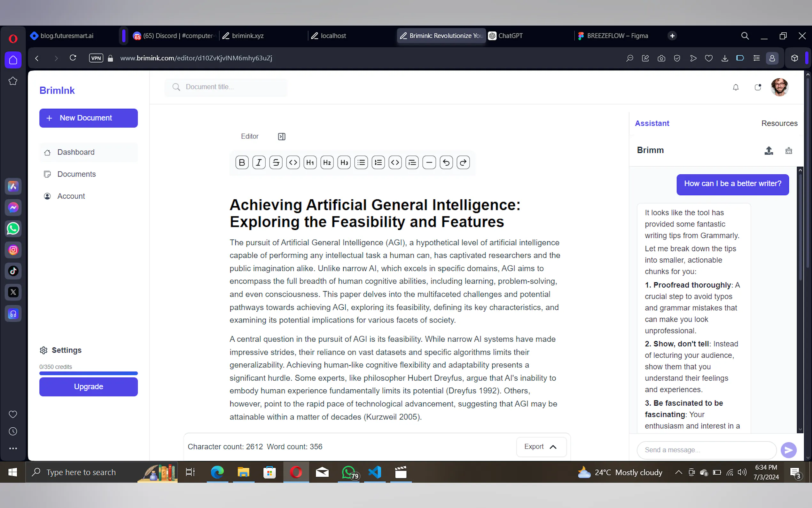Insert numbered list

[x=378, y=163]
